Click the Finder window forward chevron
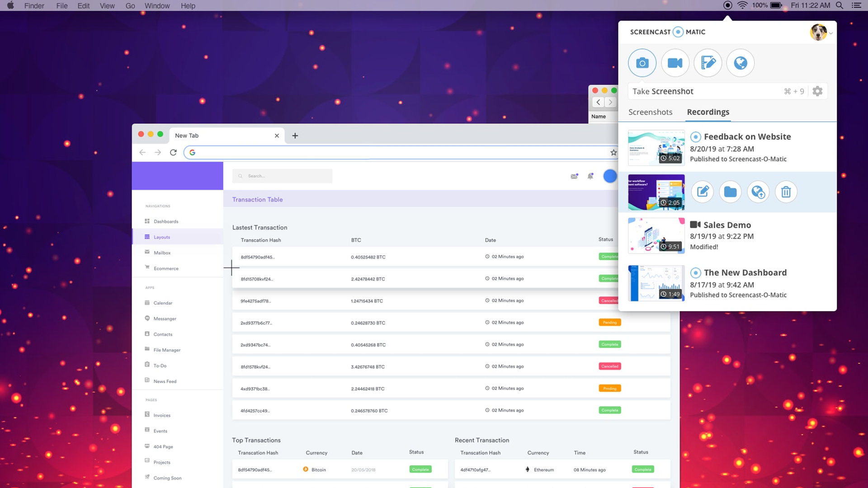Screen dimensions: 868x488 pos(610,102)
